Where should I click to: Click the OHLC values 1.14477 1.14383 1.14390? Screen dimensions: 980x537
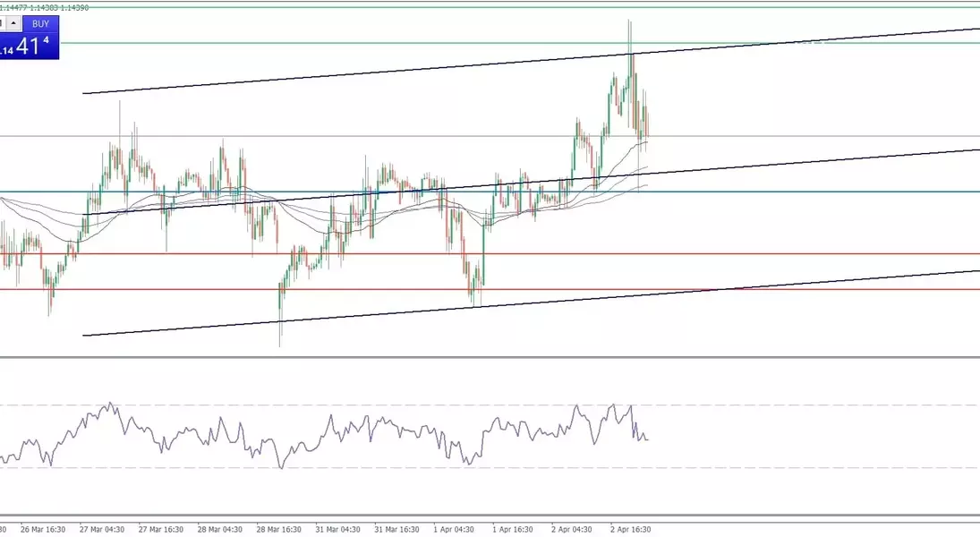(x=45, y=7)
